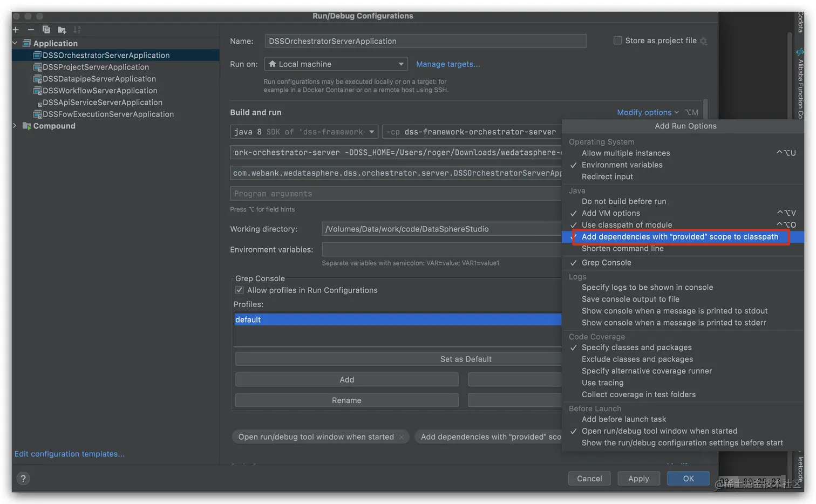Copy configuration icon in toolbar

point(46,30)
